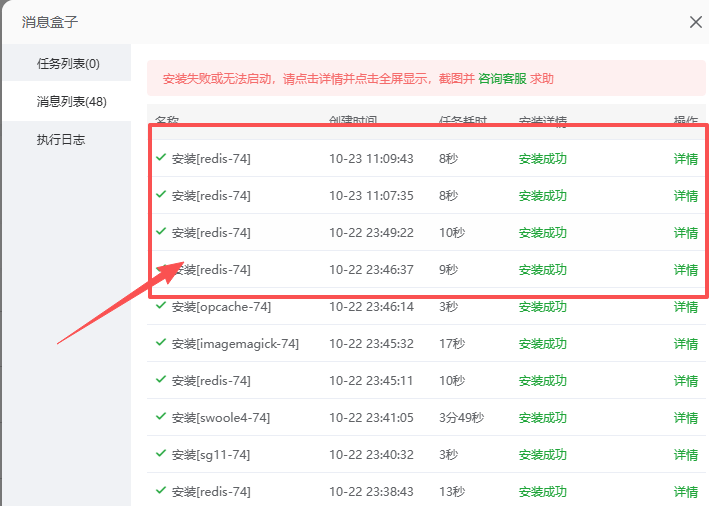This screenshot has height=506, width=709.
Task: Click 安装成功 status in the swoole4-74 row
Action: click(x=543, y=418)
